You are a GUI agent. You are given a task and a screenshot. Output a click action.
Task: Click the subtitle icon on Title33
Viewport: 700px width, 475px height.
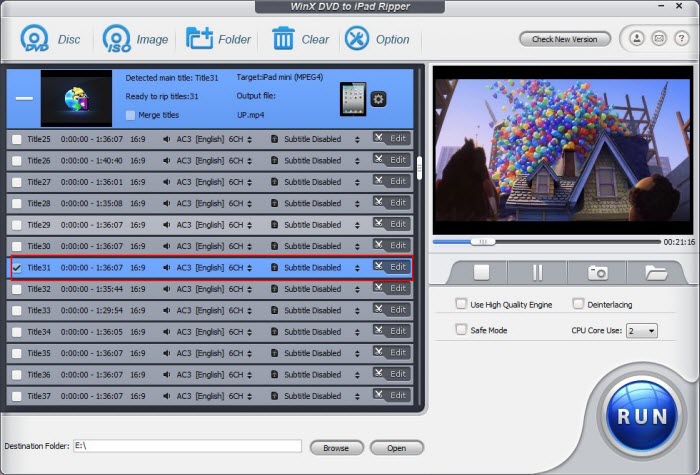tap(275, 311)
